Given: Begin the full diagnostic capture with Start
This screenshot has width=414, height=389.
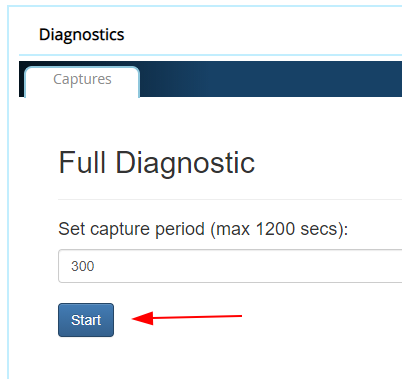Looking at the screenshot, I should (x=86, y=320).
